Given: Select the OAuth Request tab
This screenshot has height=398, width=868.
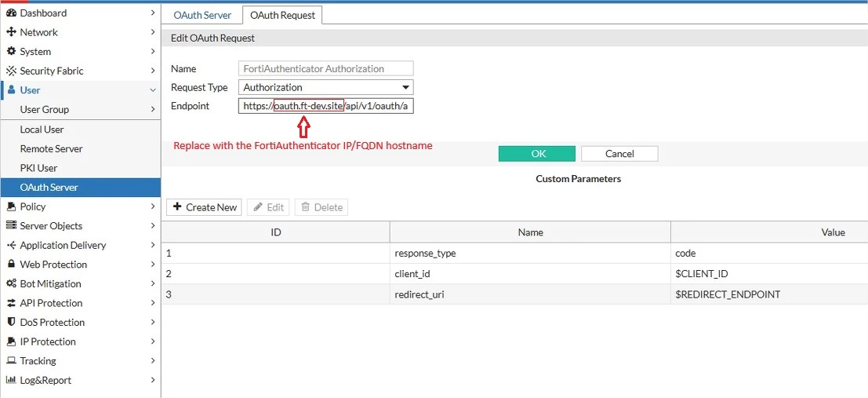Looking at the screenshot, I should click(283, 15).
